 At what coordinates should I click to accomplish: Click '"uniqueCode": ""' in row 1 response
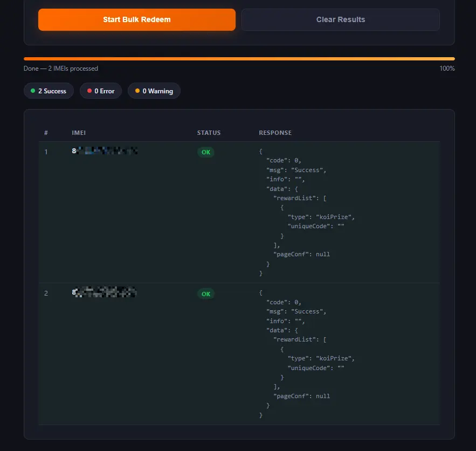pos(316,226)
